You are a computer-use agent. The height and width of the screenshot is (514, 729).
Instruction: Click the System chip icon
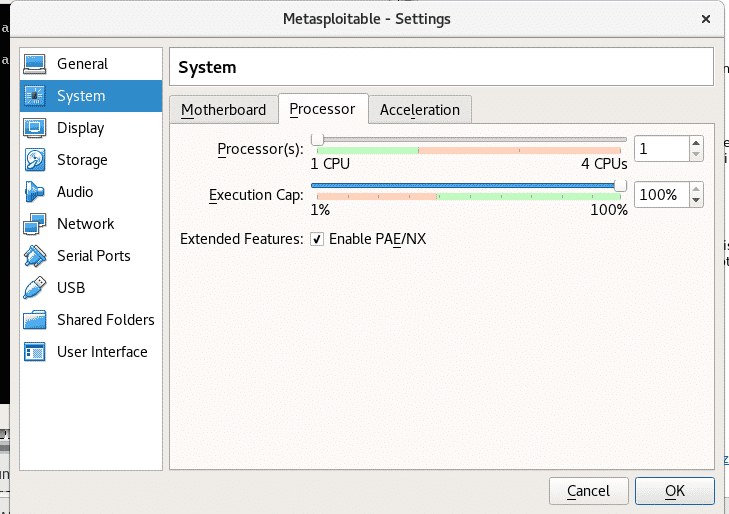pos(34,96)
